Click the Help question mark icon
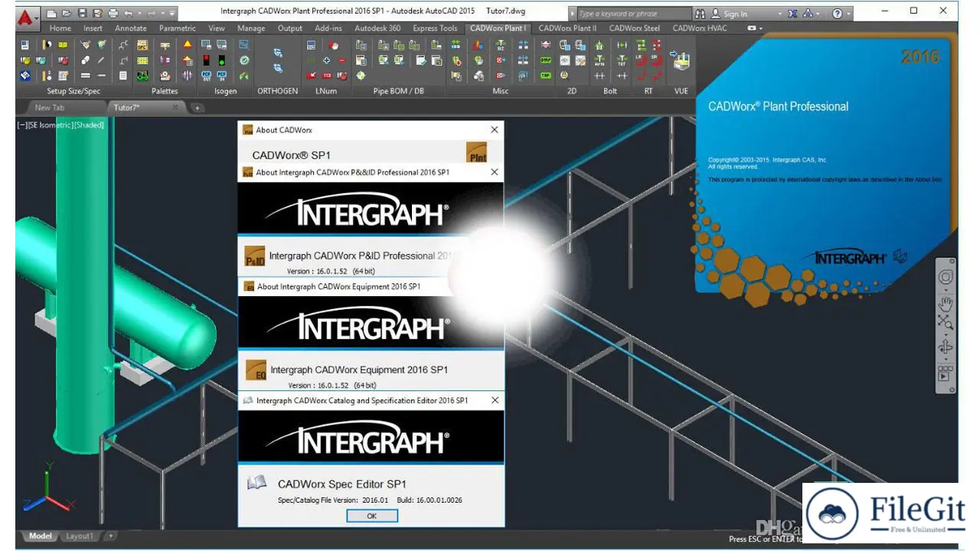 [x=837, y=14]
